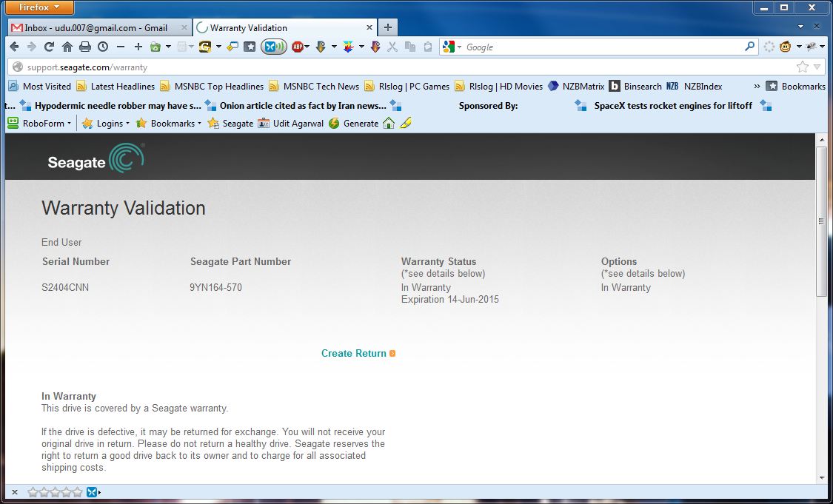The width and height of the screenshot is (833, 504).
Task: Zoom out with the minus toolbar icon
Action: point(121,47)
